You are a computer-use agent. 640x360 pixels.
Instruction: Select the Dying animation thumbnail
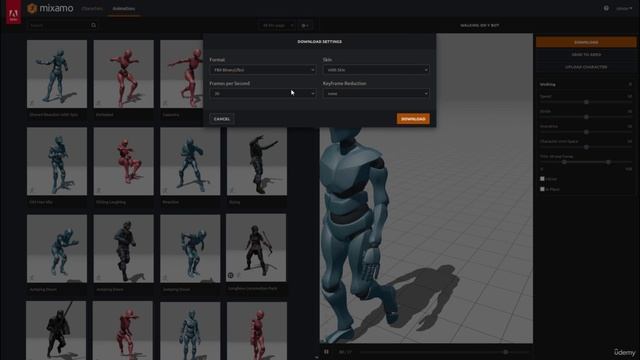pos(257,161)
